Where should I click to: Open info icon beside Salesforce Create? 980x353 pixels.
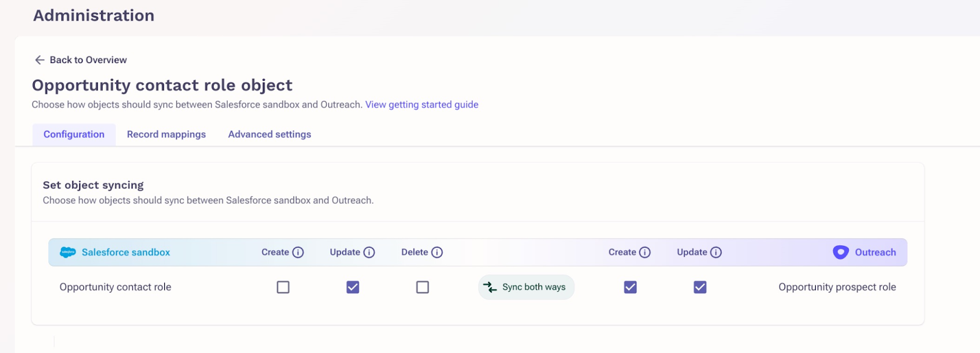298,252
